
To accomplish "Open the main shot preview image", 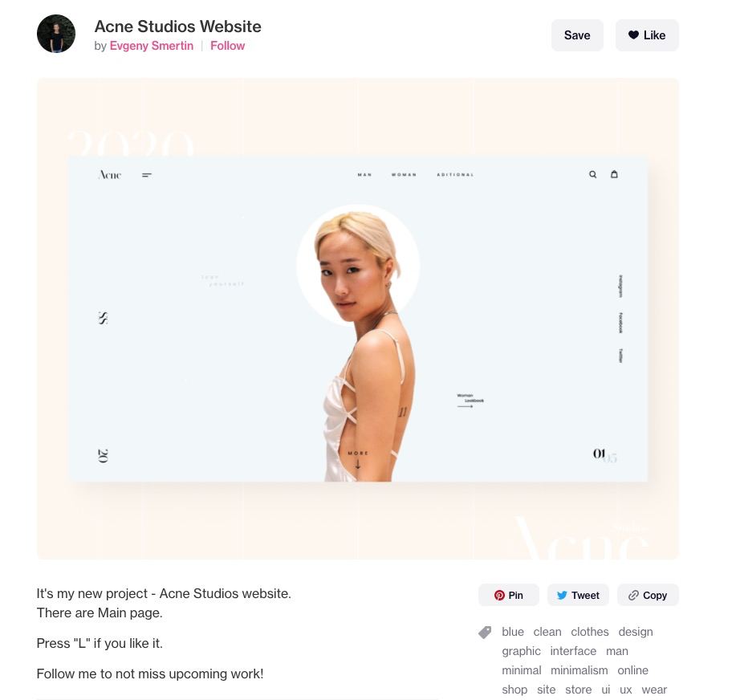I will (358, 319).
